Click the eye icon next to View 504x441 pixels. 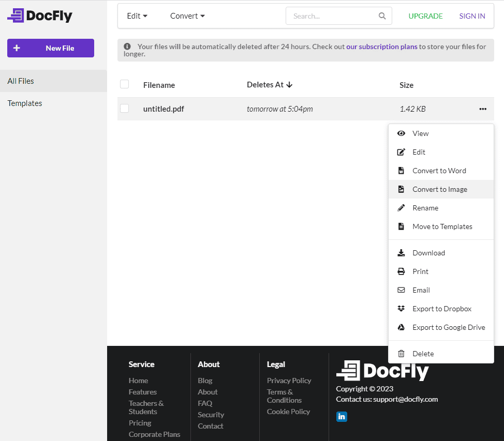[x=401, y=133]
